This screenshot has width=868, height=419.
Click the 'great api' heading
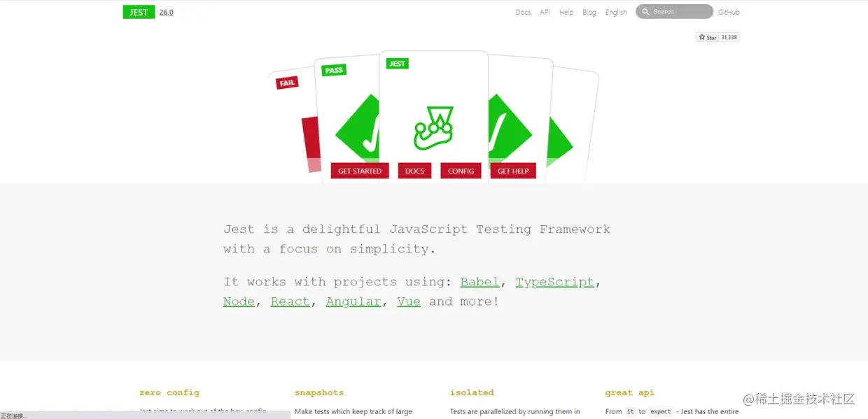(630, 392)
